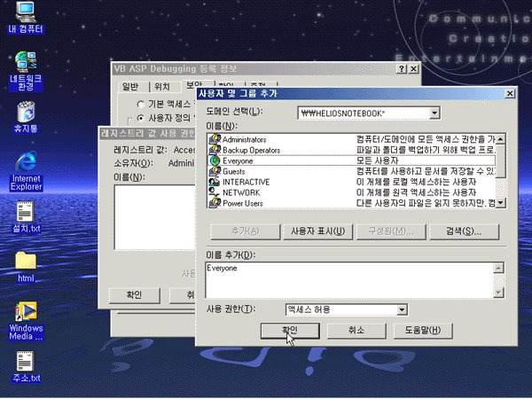Click the INTERACTIVE entry icon

click(x=215, y=182)
